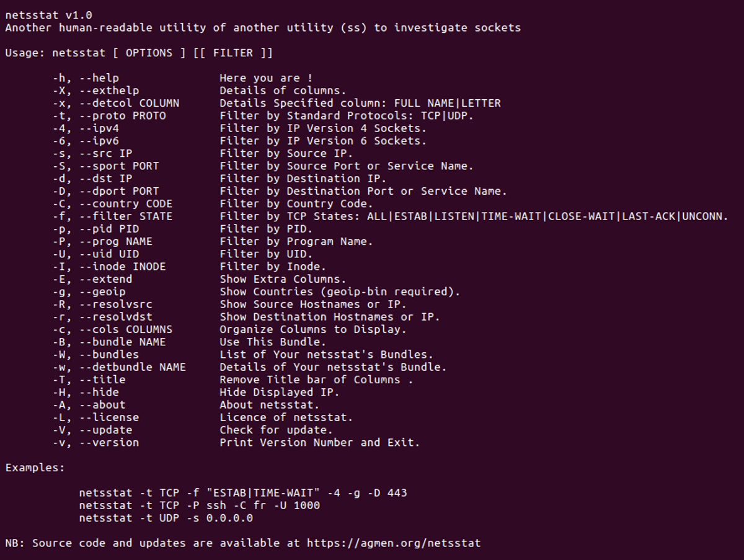Click the example command with UDP 0.0.0.0
The image size is (744, 560).
(x=166, y=518)
